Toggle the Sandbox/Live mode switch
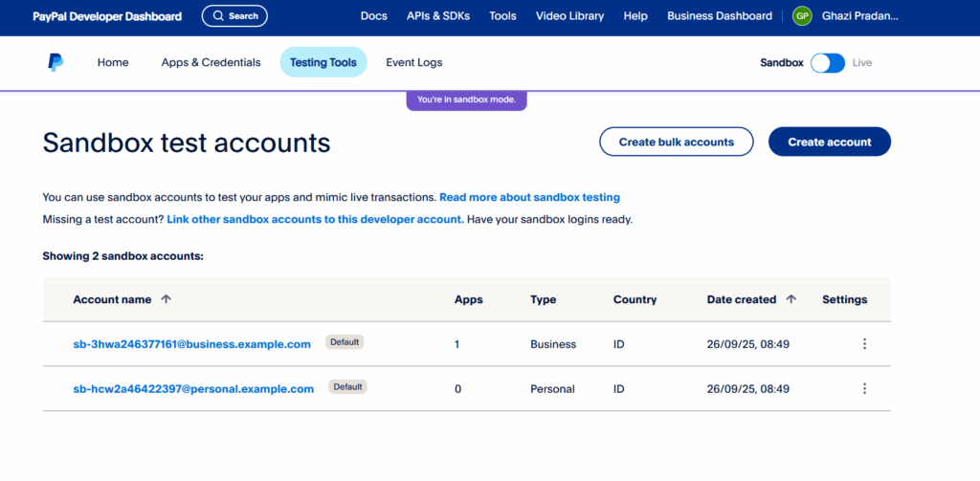This screenshot has width=980, height=481. [828, 63]
